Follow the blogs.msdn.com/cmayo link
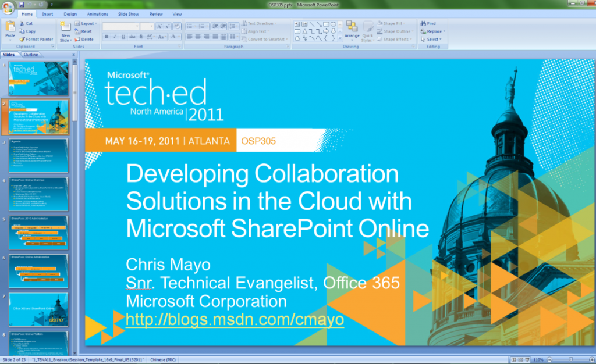 pos(235,319)
